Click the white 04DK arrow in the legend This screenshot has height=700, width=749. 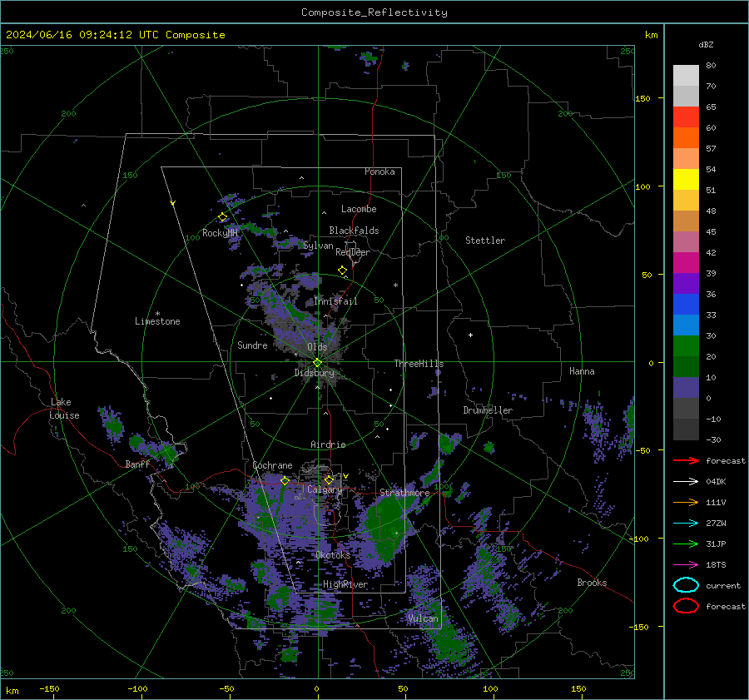(x=686, y=481)
